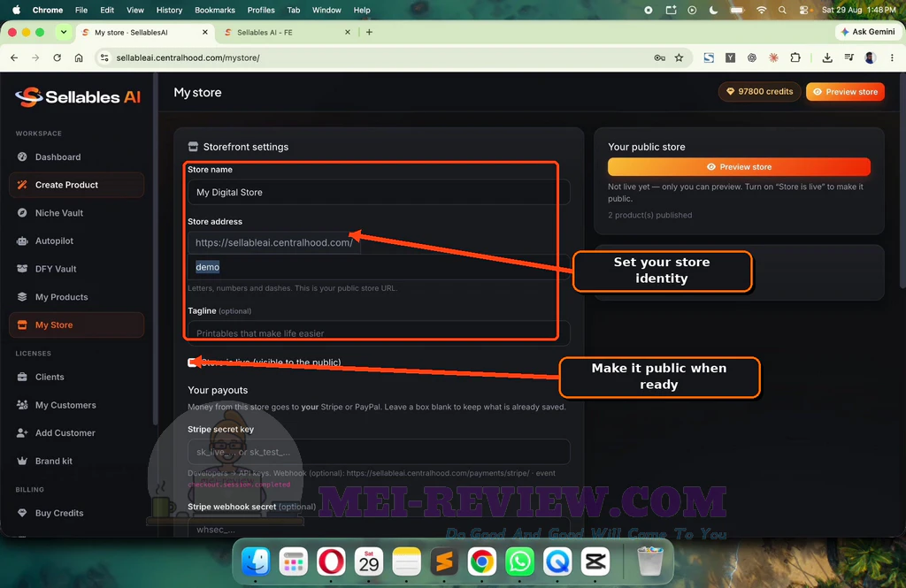906x588 pixels.
Task: Open Buy Credits under Billing
Action: pos(76,513)
